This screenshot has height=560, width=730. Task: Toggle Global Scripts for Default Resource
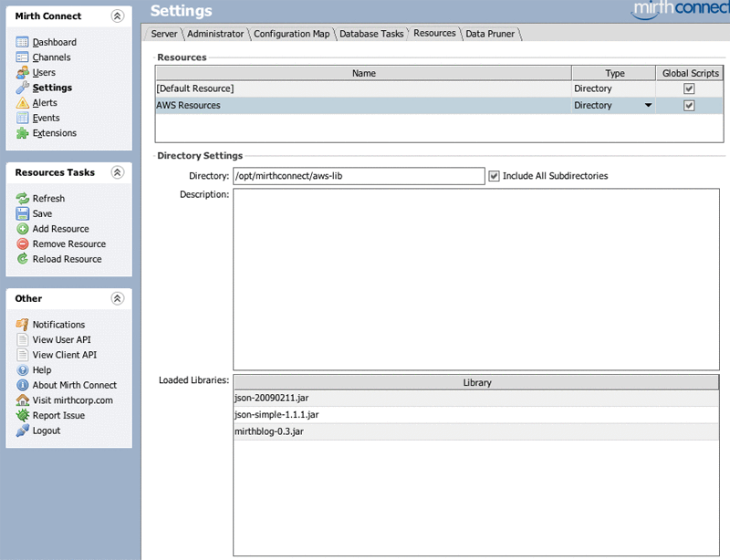coord(689,88)
